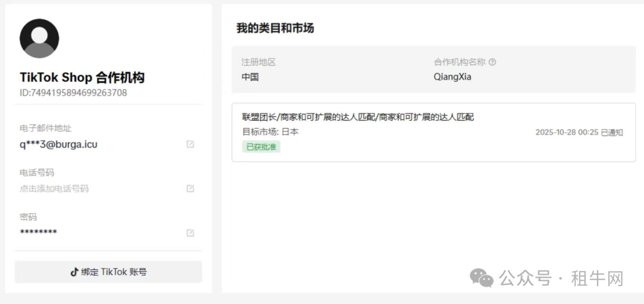Click the 注册地区 label
Viewport: 644px width, 304px height.
click(x=258, y=62)
